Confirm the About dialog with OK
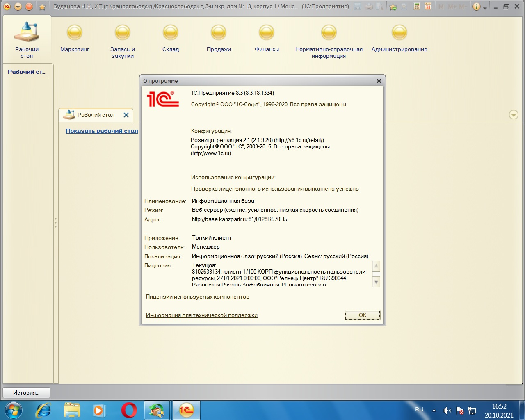The height and width of the screenshot is (420, 525). click(x=363, y=315)
